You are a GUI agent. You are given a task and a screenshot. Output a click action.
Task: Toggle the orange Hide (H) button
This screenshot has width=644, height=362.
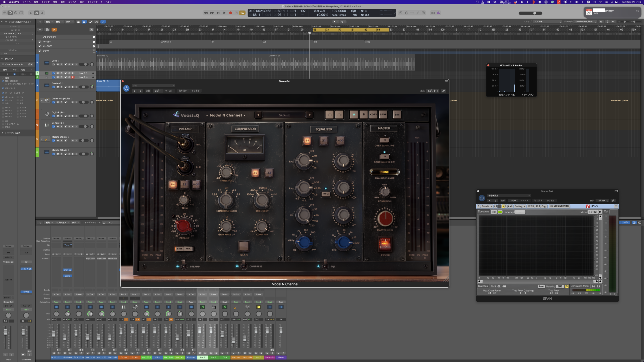tap(54, 29)
